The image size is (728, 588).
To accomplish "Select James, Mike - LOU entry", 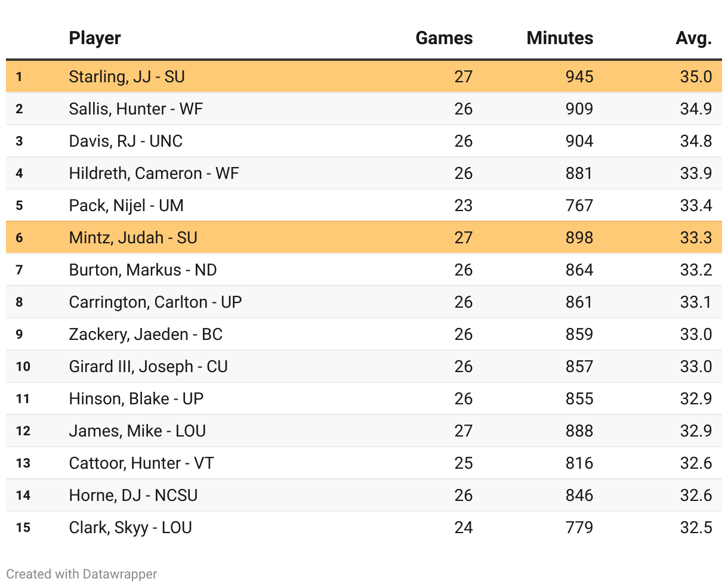I will (x=137, y=431).
